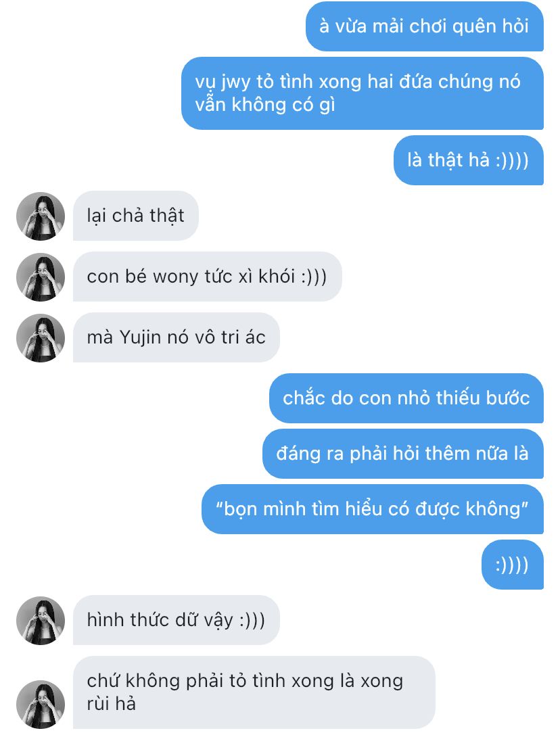560x735 pixels.
Task: Open profile picture next to 'hình thức dữ vậy'
Action: click(41, 621)
